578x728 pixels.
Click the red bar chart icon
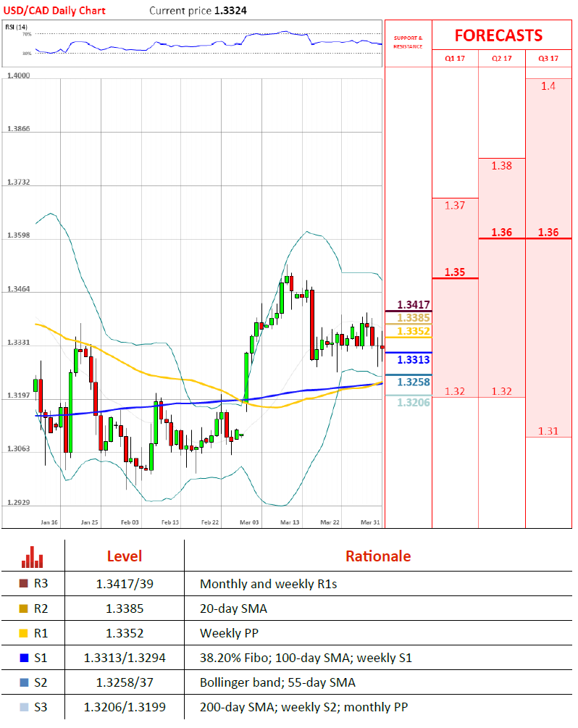click(32, 557)
